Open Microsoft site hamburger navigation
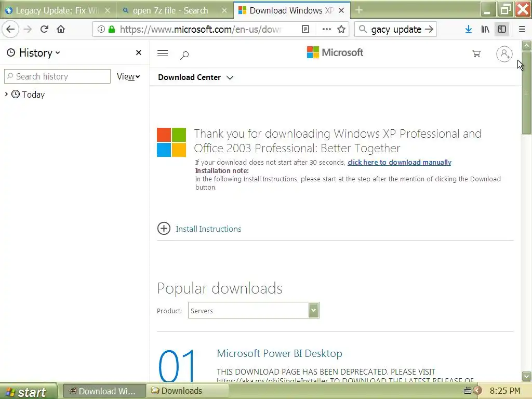Image resolution: width=532 pixels, height=399 pixels. point(163,54)
